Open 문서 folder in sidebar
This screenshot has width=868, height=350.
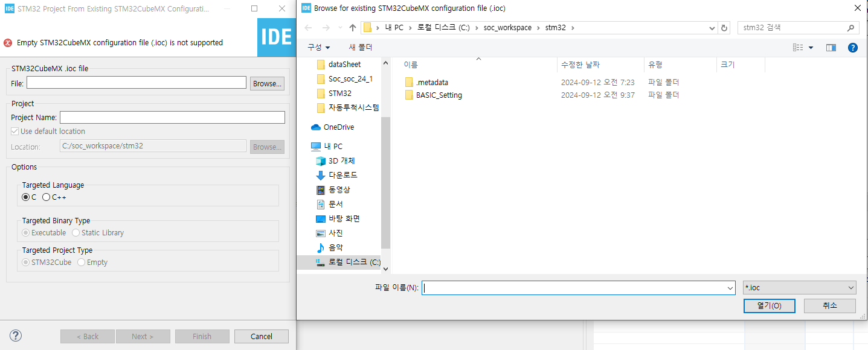tap(330, 205)
